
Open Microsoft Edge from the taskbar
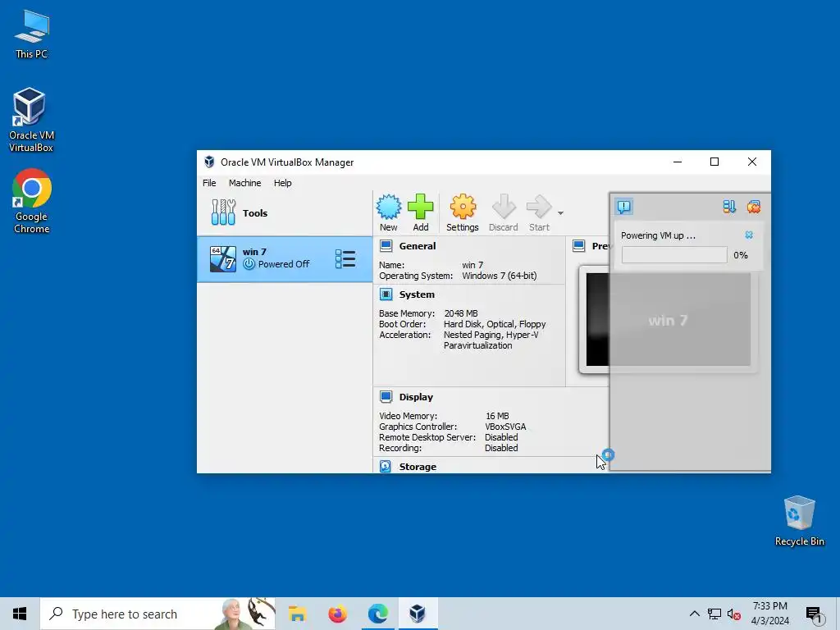click(x=377, y=614)
